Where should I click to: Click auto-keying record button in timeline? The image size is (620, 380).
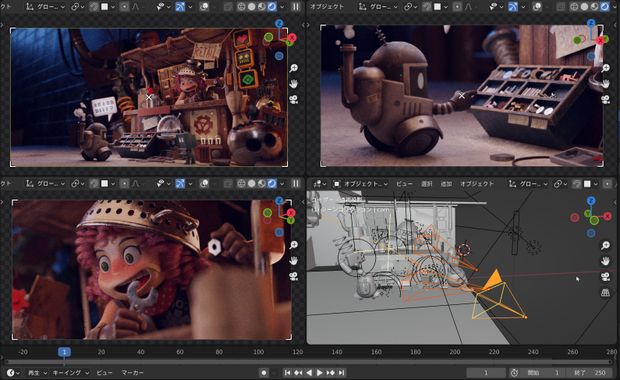(x=264, y=372)
